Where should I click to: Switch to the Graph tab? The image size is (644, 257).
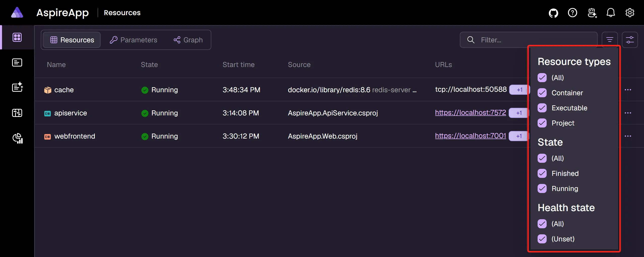188,40
